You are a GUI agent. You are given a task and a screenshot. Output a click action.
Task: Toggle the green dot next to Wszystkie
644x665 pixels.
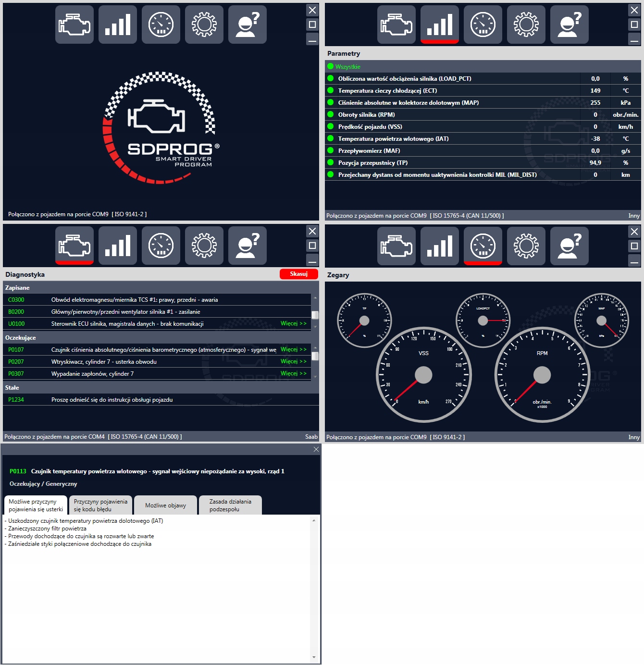[x=331, y=67]
